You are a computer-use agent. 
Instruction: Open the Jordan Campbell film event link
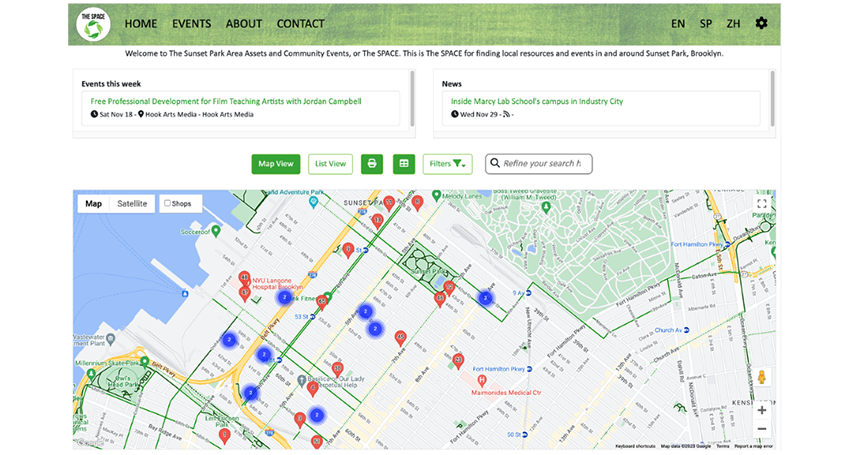(x=225, y=101)
